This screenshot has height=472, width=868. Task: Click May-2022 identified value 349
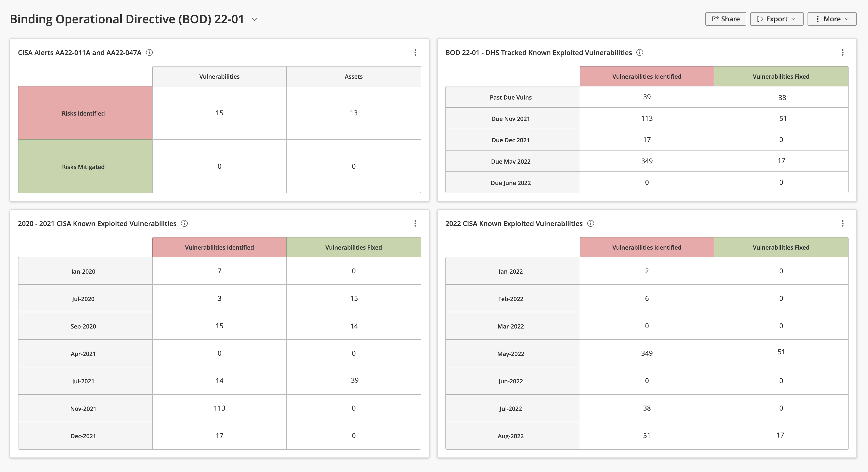(647, 354)
